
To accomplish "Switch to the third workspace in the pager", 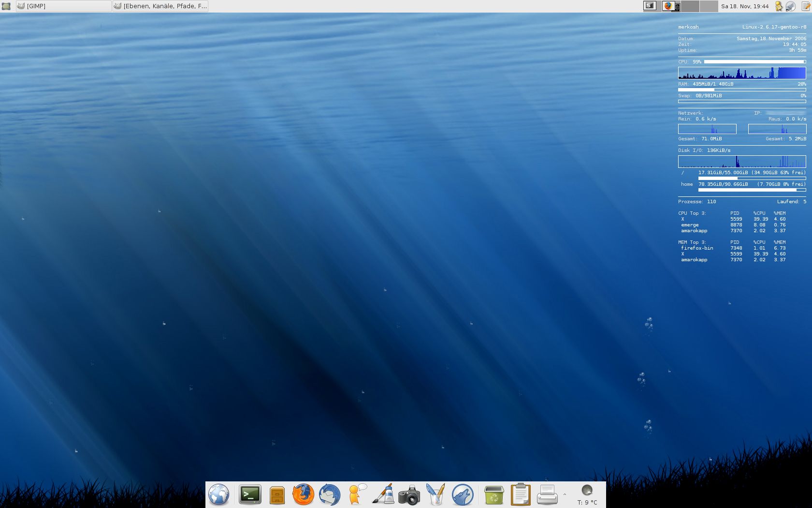I will [709, 6].
